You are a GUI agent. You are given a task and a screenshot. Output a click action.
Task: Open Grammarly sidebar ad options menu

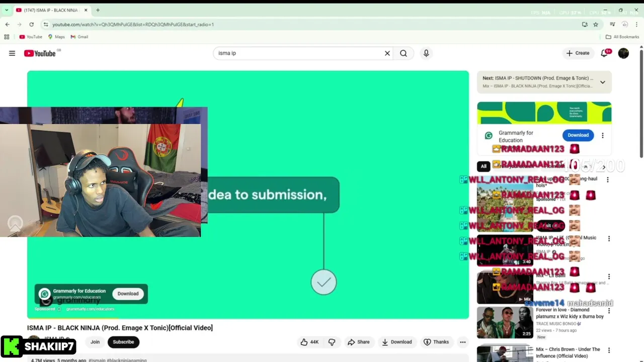point(603,135)
